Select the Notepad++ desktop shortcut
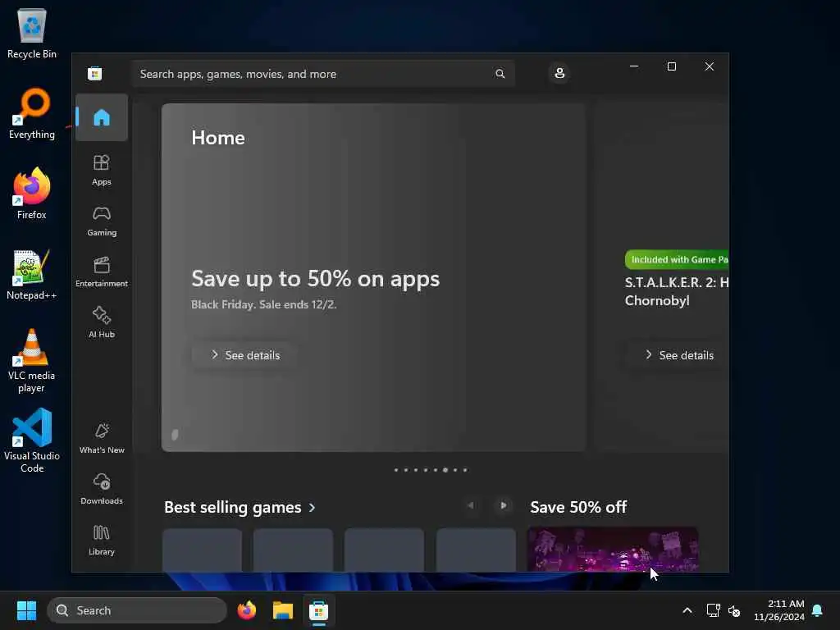 32,274
